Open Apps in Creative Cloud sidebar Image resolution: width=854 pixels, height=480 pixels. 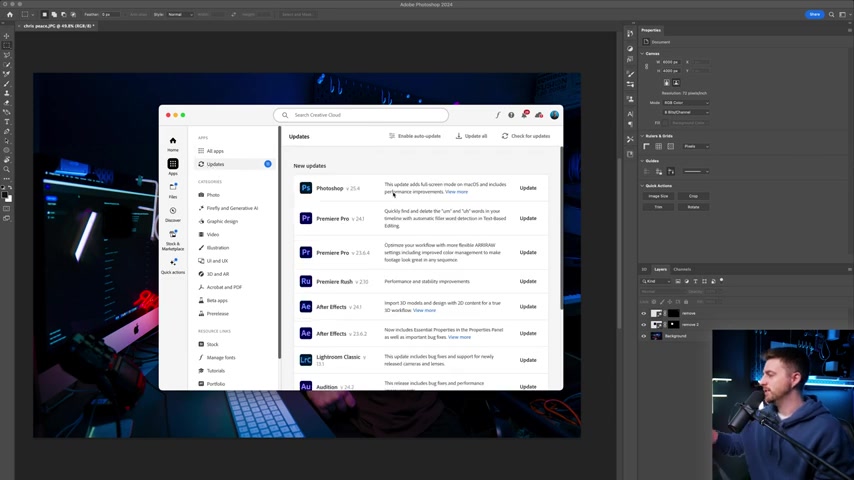[x=173, y=167]
